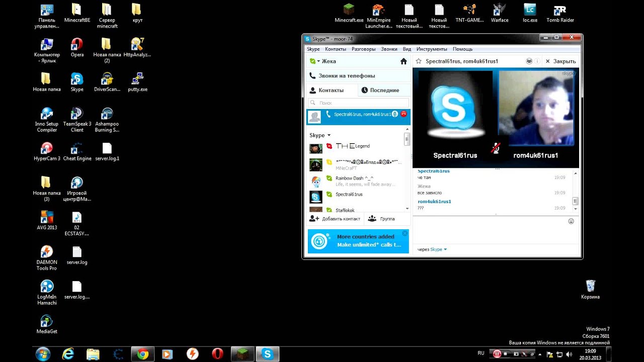The height and width of the screenshot is (362, 644).
Task: Select contact Rainbow Dash ^_^
Action: point(356,180)
